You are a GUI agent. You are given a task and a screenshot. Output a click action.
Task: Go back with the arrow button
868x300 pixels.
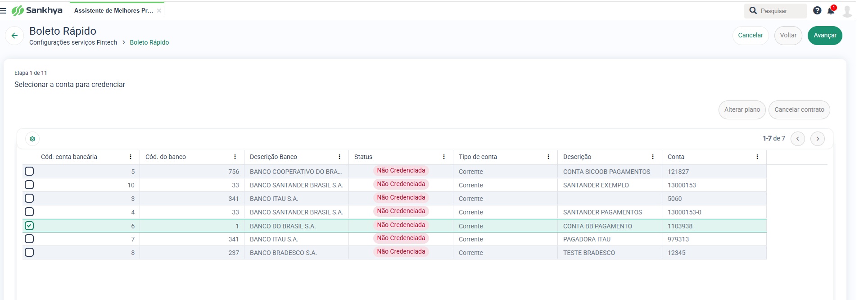tap(14, 36)
